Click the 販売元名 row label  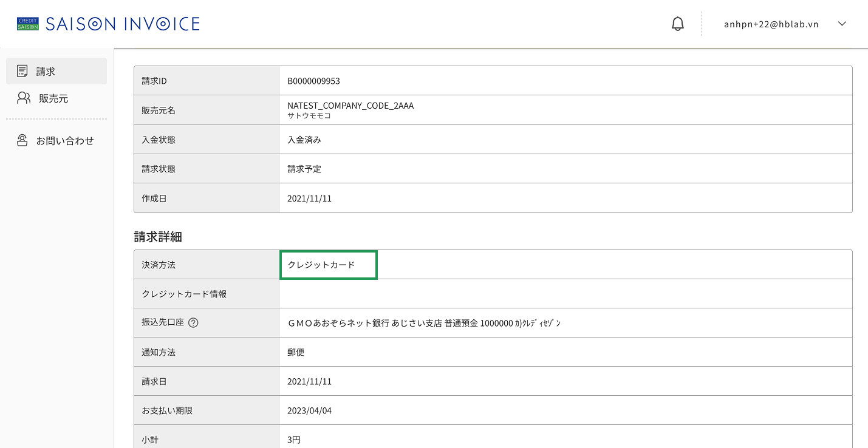point(159,110)
